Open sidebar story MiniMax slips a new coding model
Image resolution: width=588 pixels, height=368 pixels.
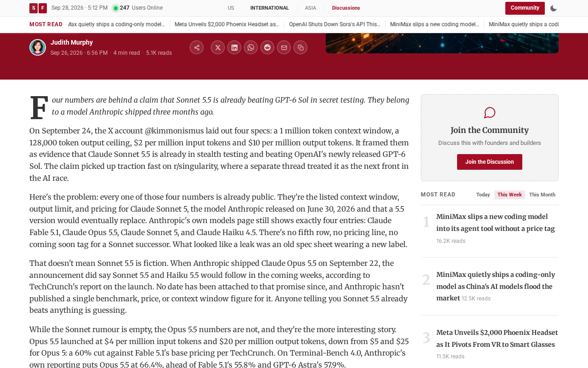pos(496,223)
